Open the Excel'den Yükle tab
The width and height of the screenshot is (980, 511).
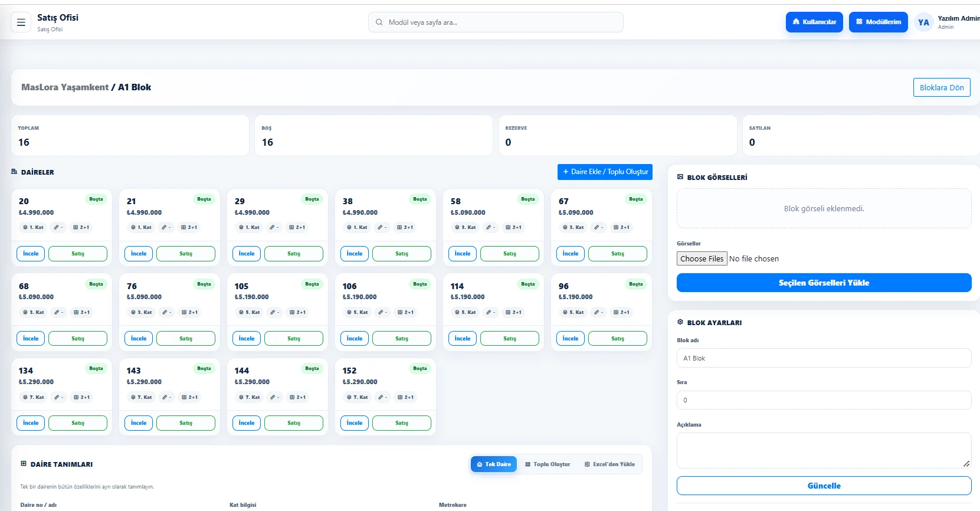coord(610,464)
